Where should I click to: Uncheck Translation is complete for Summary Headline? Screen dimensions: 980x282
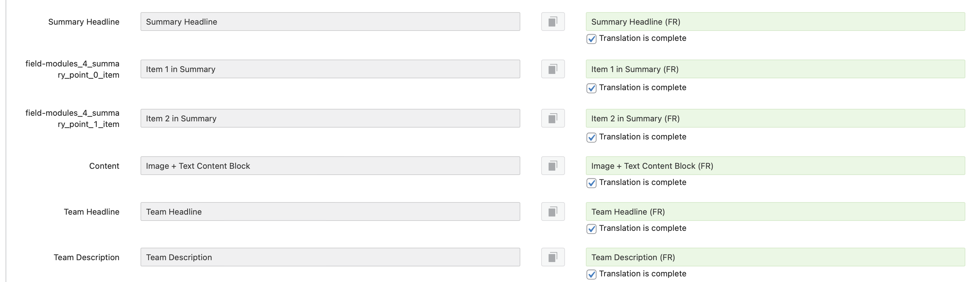tap(591, 39)
